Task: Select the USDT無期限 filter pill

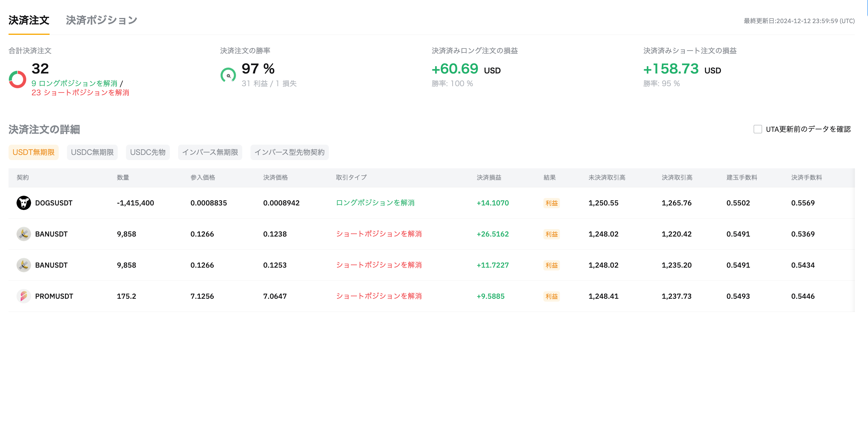Action: tap(33, 152)
